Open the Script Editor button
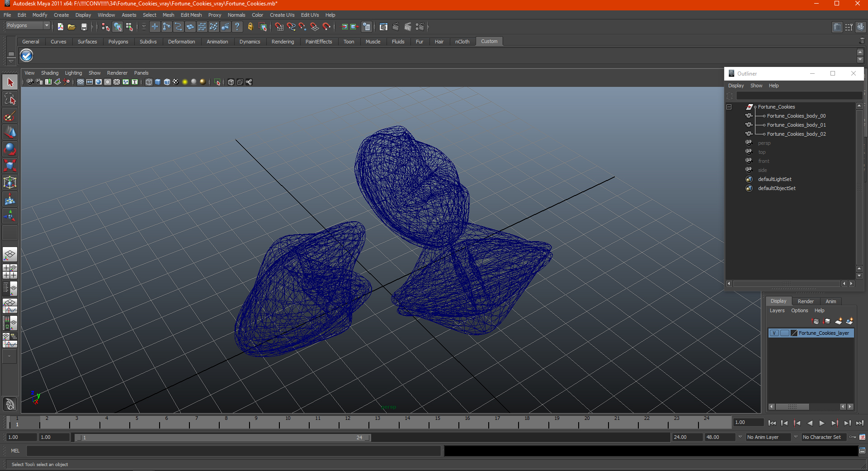Screen dimensions: 868x471 tap(862, 451)
